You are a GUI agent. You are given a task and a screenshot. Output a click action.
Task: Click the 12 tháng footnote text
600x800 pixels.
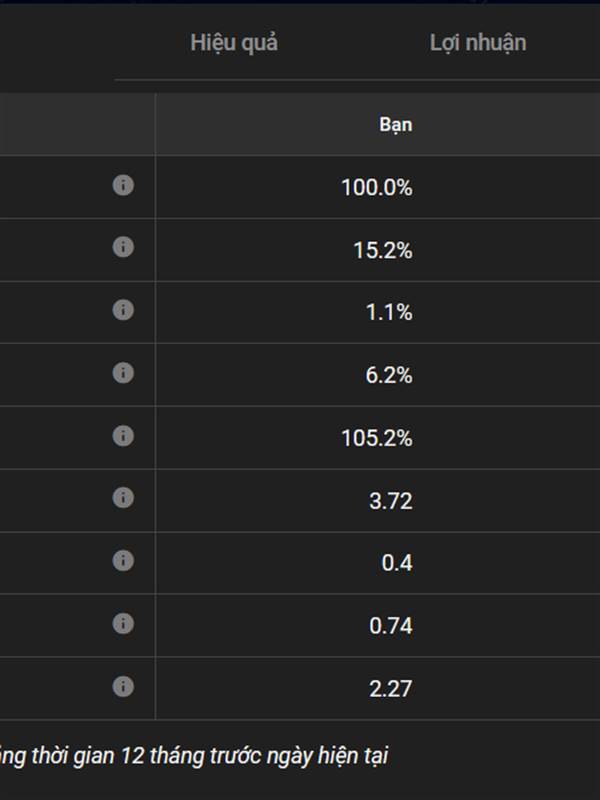[x=194, y=756]
